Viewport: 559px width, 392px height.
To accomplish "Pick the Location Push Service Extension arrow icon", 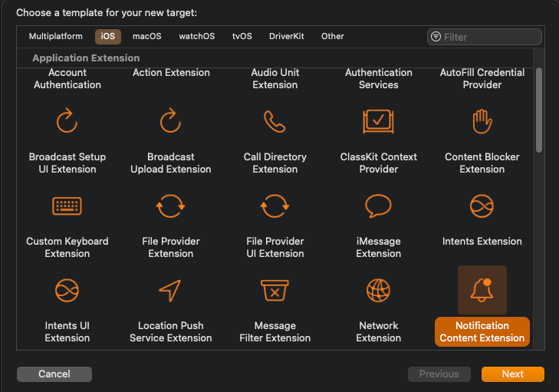I will (169, 290).
